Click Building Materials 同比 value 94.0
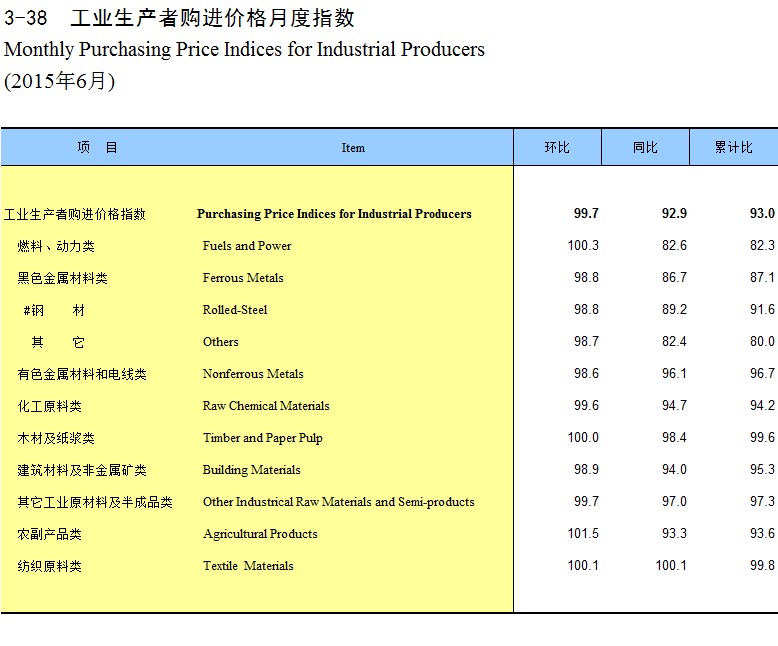The image size is (778, 646). click(674, 469)
